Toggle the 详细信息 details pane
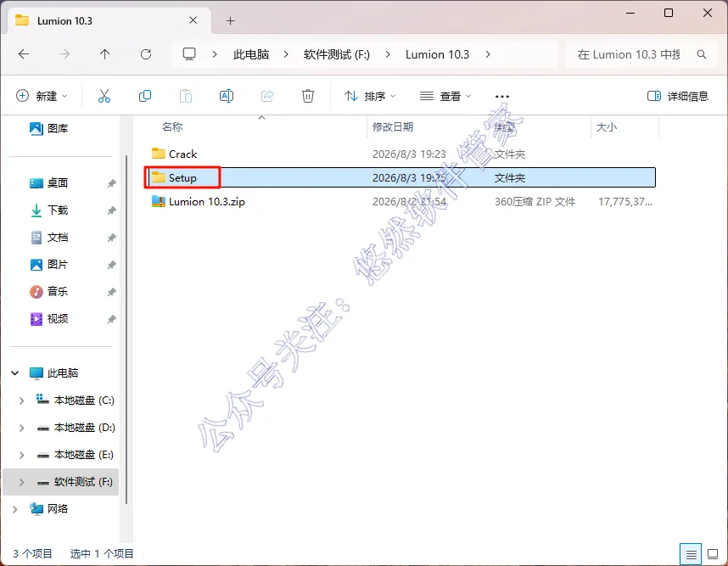 click(x=678, y=96)
